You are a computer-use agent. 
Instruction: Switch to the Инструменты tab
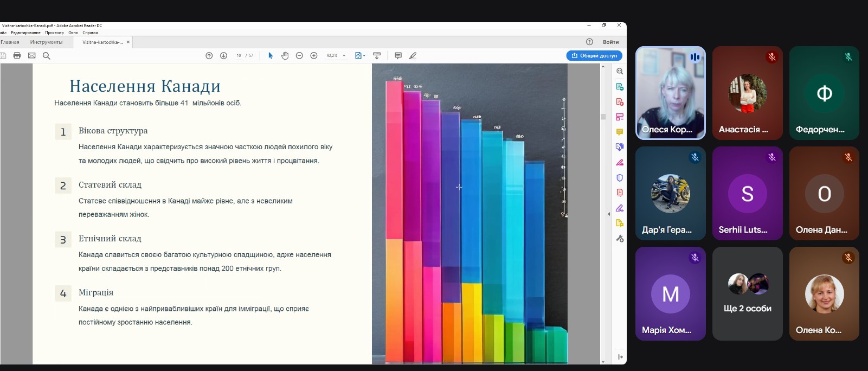pos(46,42)
